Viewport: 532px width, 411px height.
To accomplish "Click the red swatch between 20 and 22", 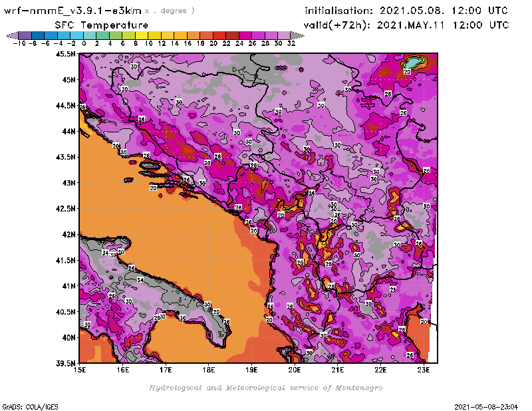I will 219,35.
